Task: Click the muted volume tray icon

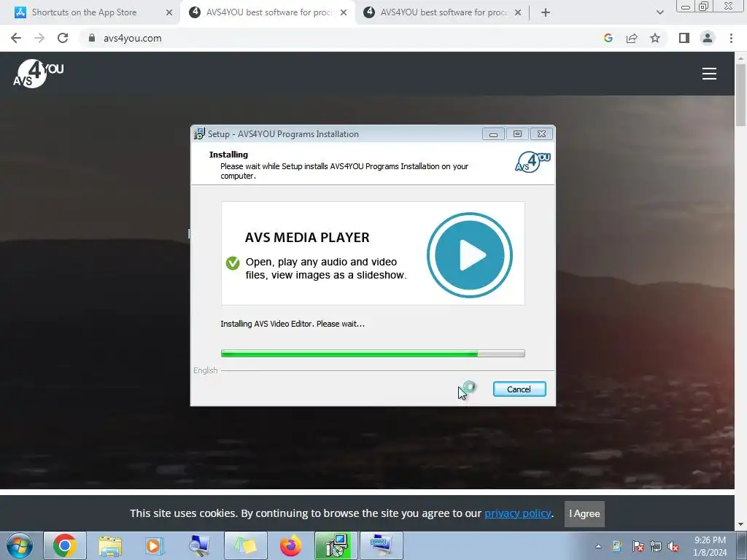Action: tap(673, 546)
